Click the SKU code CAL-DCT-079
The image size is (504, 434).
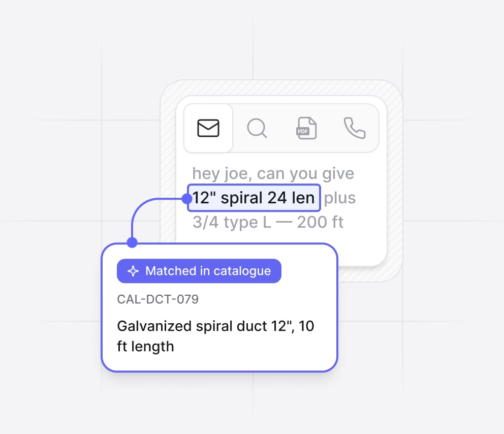click(158, 299)
